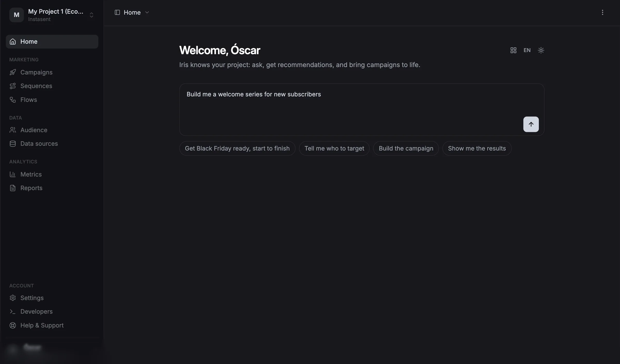Open the three-dot more options menu
Viewport: 620px width, 364px height.
tap(602, 12)
